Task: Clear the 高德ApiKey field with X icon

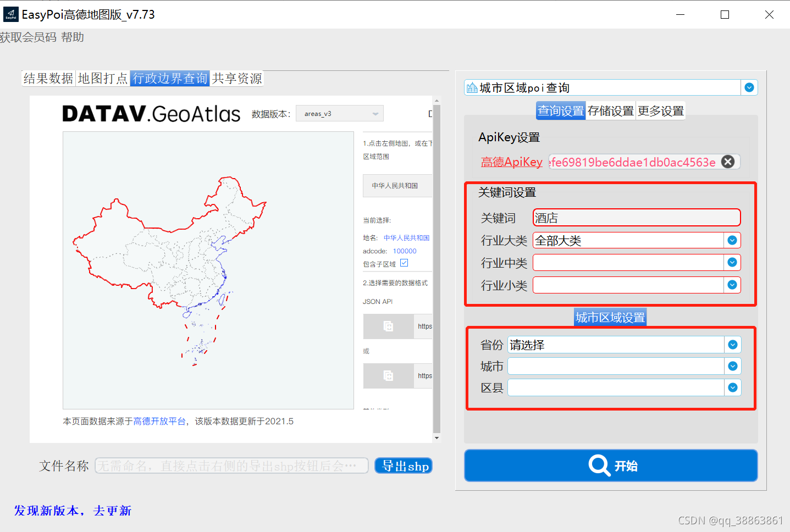Action: click(728, 162)
